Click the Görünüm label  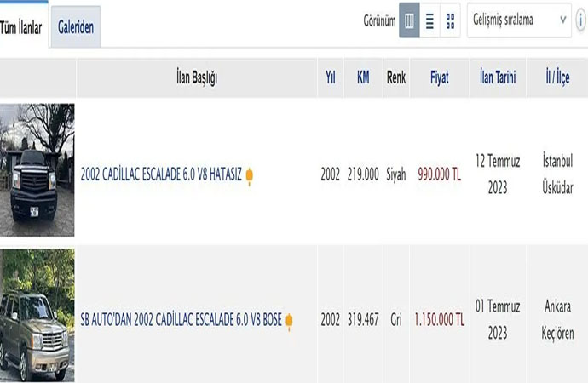379,20
